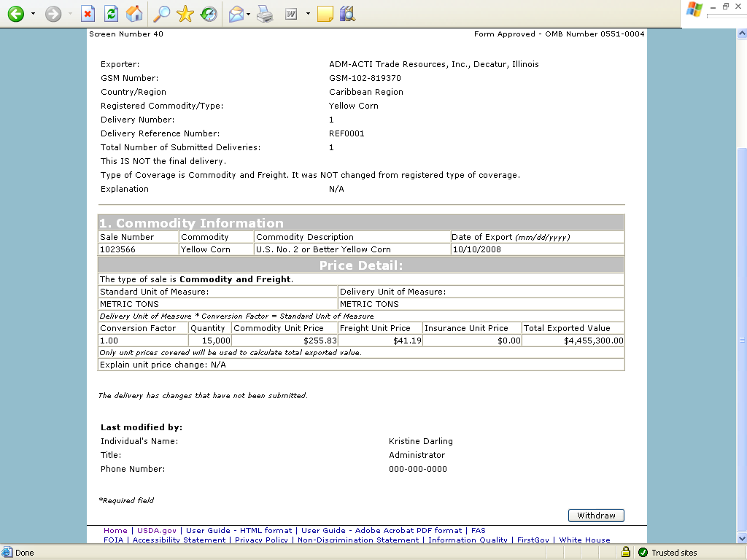Screen dimensions: 747x560
Task: Open the Research books icon
Action: point(347,14)
